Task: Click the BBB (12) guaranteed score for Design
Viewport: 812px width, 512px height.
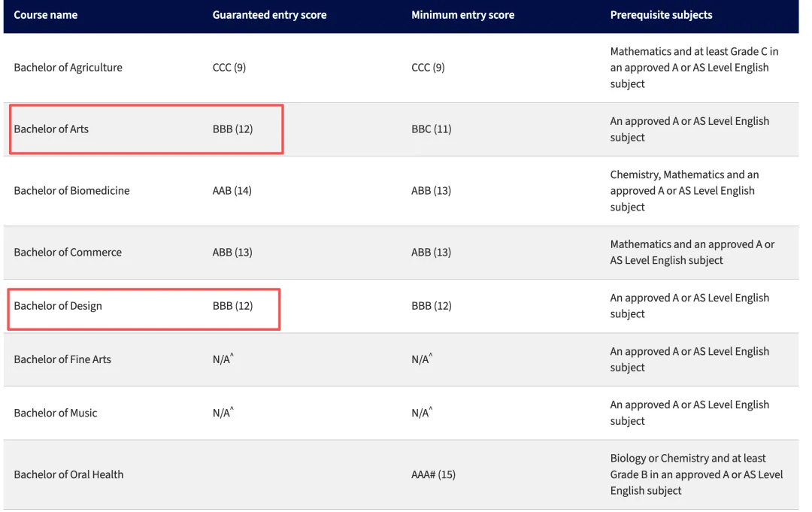Action: point(232,306)
